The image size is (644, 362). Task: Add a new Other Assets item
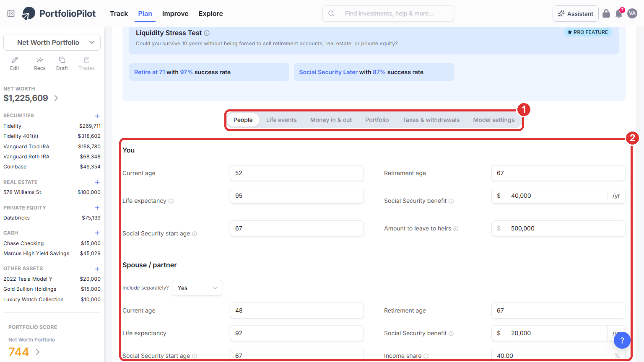97,269
